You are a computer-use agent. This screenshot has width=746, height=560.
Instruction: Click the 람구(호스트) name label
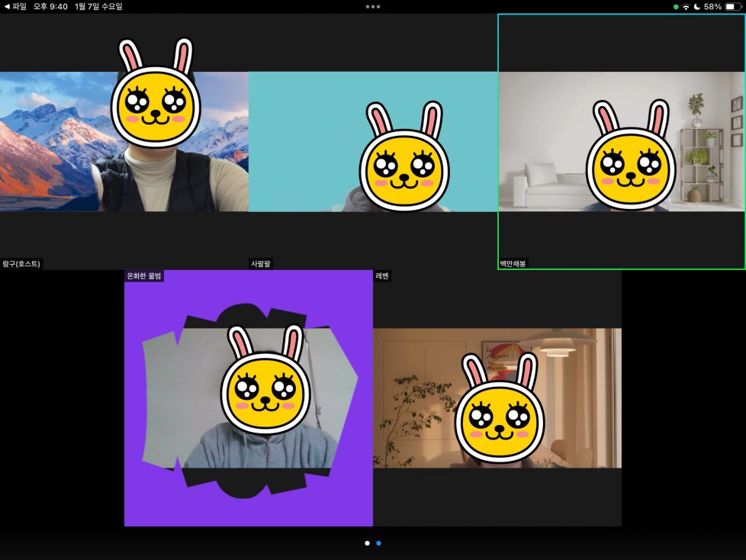tap(21, 264)
